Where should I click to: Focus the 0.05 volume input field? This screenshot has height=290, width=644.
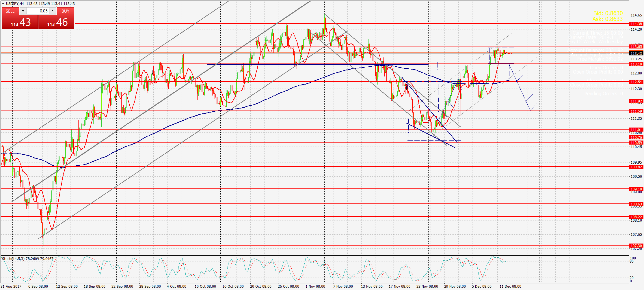(38, 11)
